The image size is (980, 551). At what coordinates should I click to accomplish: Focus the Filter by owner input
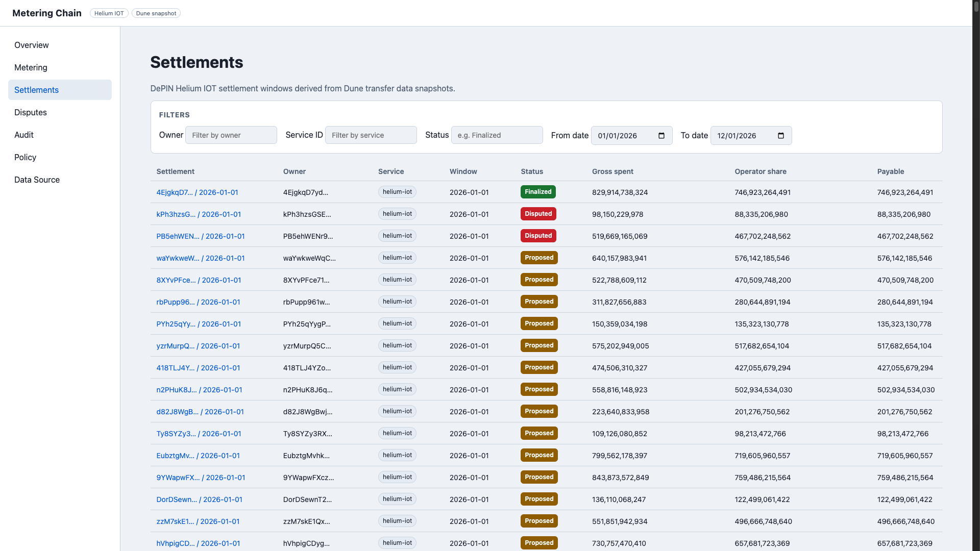pyautogui.click(x=231, y=135)
